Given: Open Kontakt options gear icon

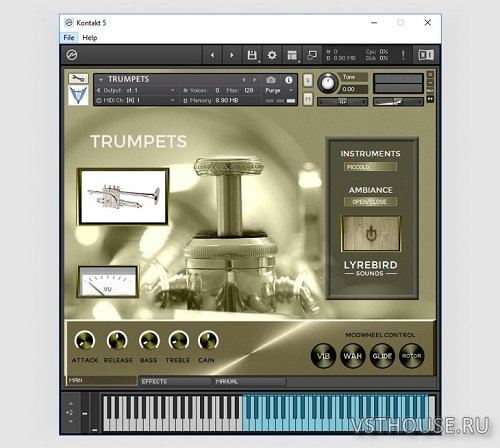Looking at the screenshot, I should [272, 55].
